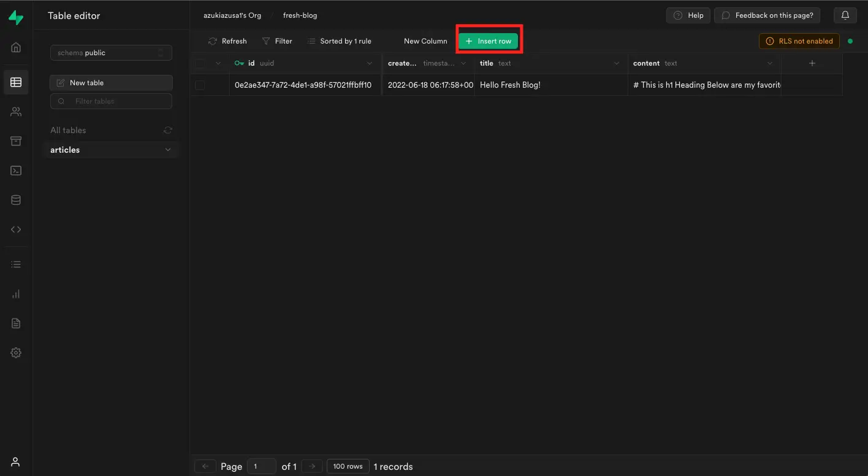Open the Database cylinder icon
The width and height of the screenshot is (868, 476).
[16, 200]
